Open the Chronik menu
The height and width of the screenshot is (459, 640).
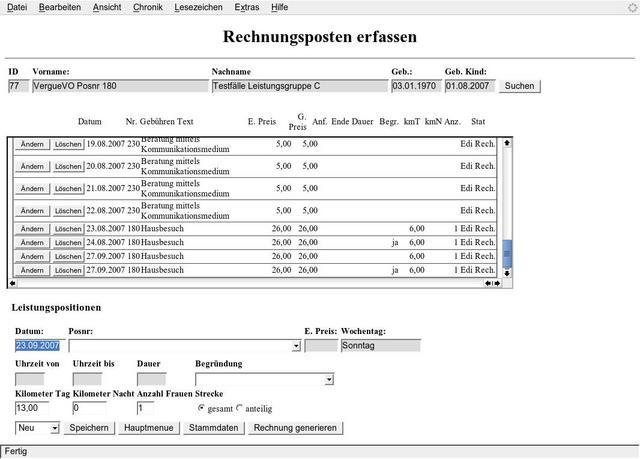tap(148, 7)
